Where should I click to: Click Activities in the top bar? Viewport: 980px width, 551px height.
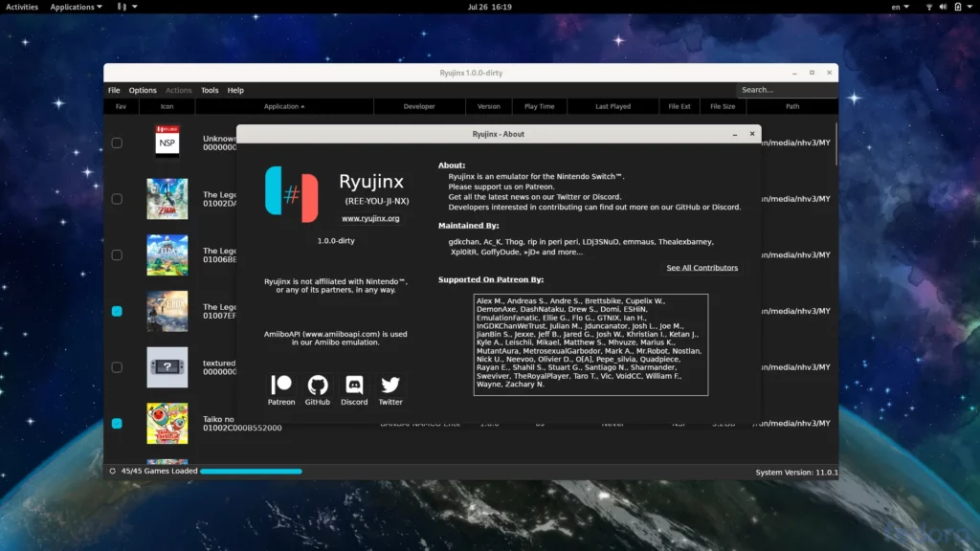click(x=22, y=7)
